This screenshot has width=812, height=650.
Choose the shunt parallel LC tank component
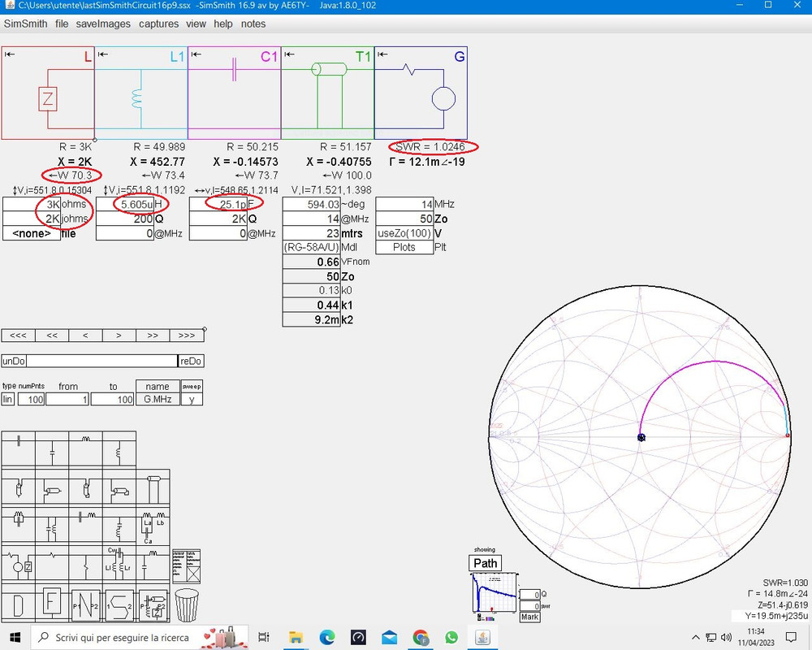pyautogui.click(x=52, y=526)
